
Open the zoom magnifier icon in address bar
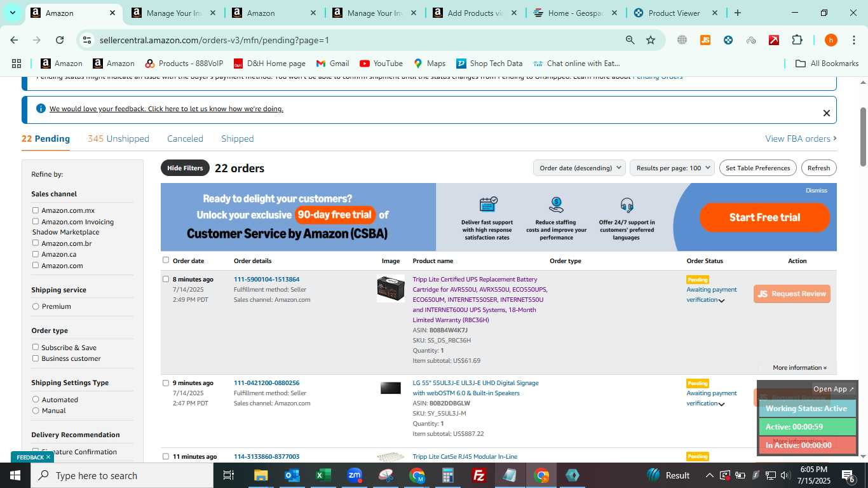(630, 40)
